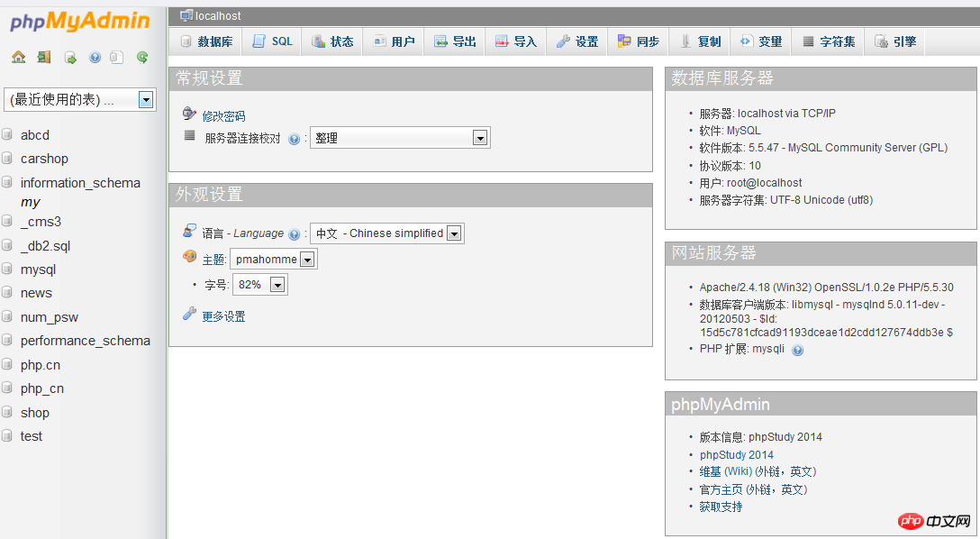Switch to the SQL tab
Image resolution: width=980 pixels, height=539 pixels.
tap(272, 41)
